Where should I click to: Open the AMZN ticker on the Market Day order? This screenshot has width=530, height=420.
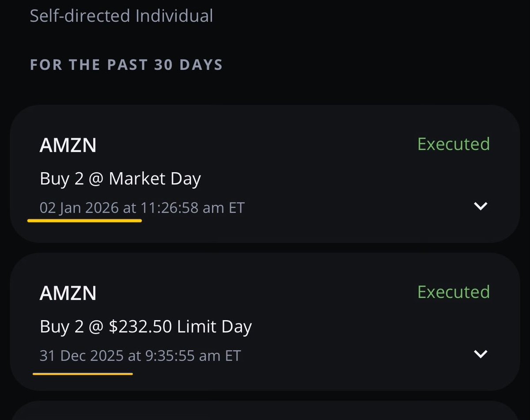[68, 145]
